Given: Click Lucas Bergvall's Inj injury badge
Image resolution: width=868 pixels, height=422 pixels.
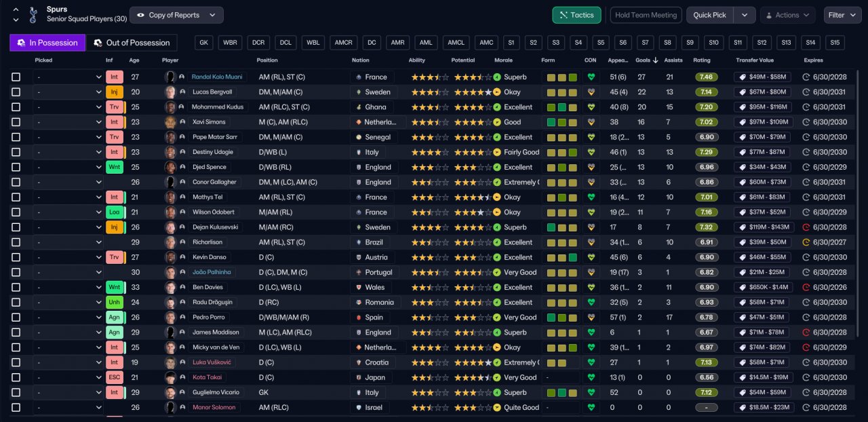Looking at the screenshot, I should pyautogui.click(x=115, y=92).
